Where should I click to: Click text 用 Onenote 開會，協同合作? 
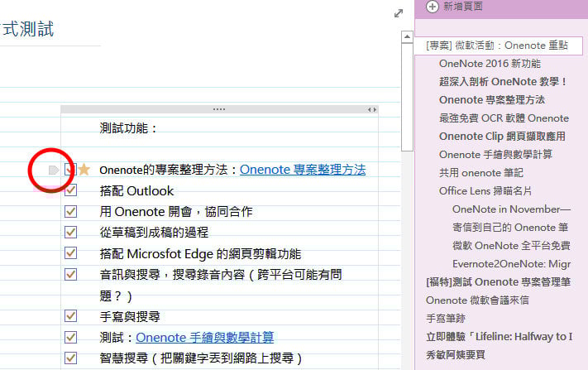pyautogui.click(x=176, y=212)
